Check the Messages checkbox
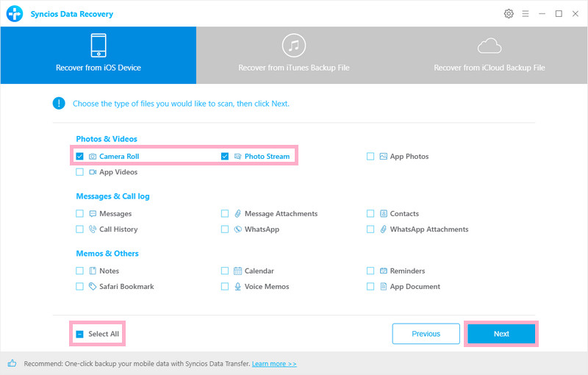Image resolution: width=588 pixels, height=375 pixels. click(79, 214)
